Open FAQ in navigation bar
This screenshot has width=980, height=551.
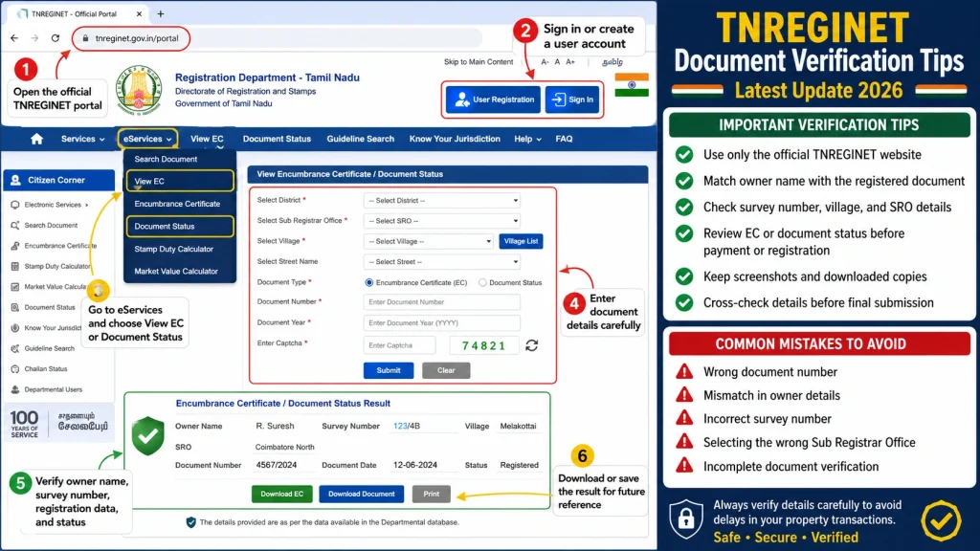point(564,139)
